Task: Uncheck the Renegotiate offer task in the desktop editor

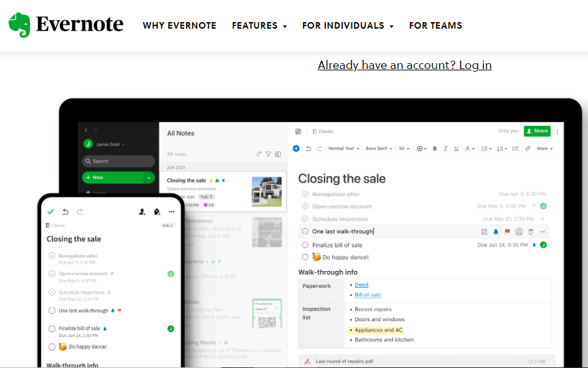Action: tap(305, 193)
